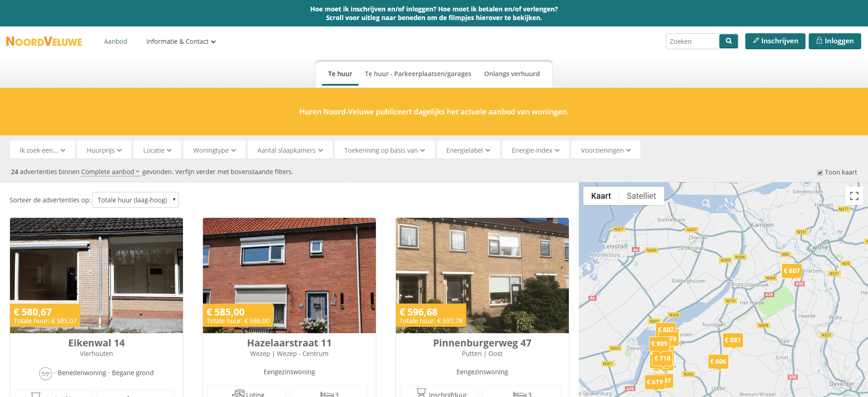Image resolution: width=868 pixels, height=397 pixels.
Task: Toggle the Toon kaart checkbox
Action: tap(820, 173)
